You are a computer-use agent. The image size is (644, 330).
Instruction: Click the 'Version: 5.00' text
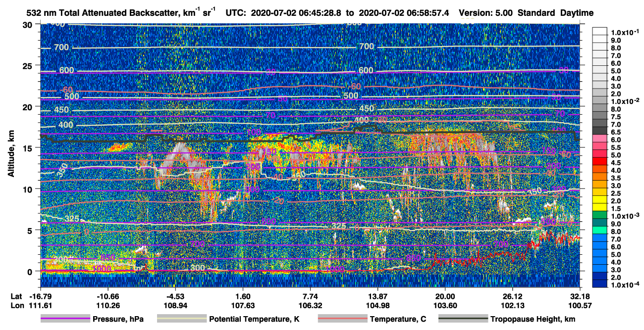pos(485,13)
